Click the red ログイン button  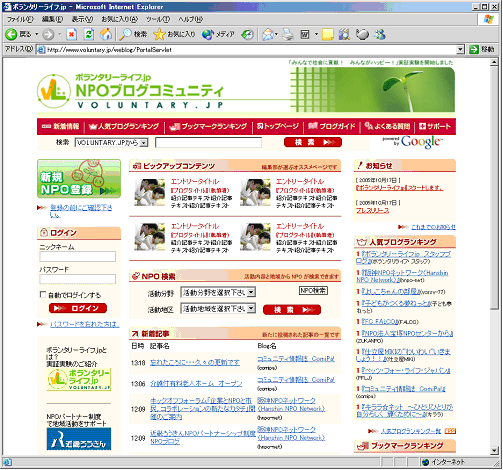(x=78, y=308)
